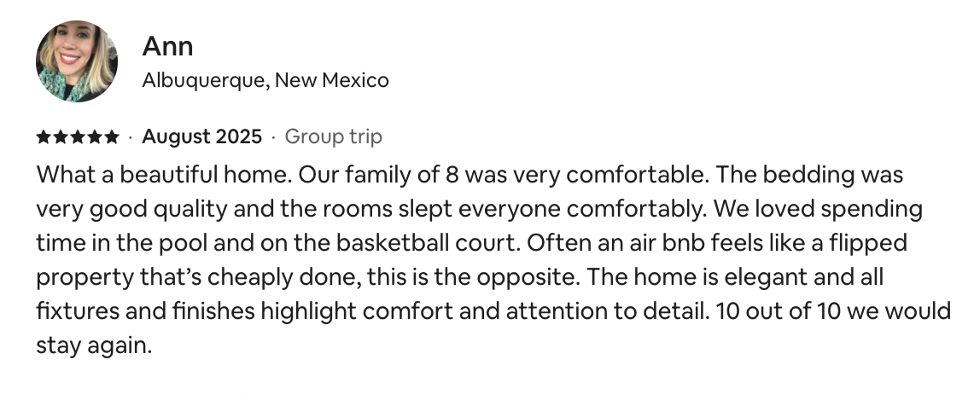Click the closing words "stay again"
The image size is (980, 394).
[94, 346]
